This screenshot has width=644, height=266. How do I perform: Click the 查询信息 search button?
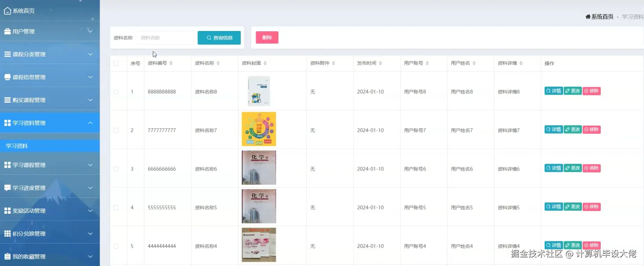[x=219, y=38]
